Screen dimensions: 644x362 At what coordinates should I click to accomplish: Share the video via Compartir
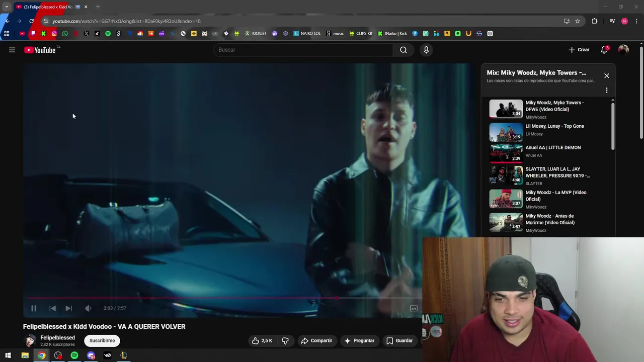point(316,340)
